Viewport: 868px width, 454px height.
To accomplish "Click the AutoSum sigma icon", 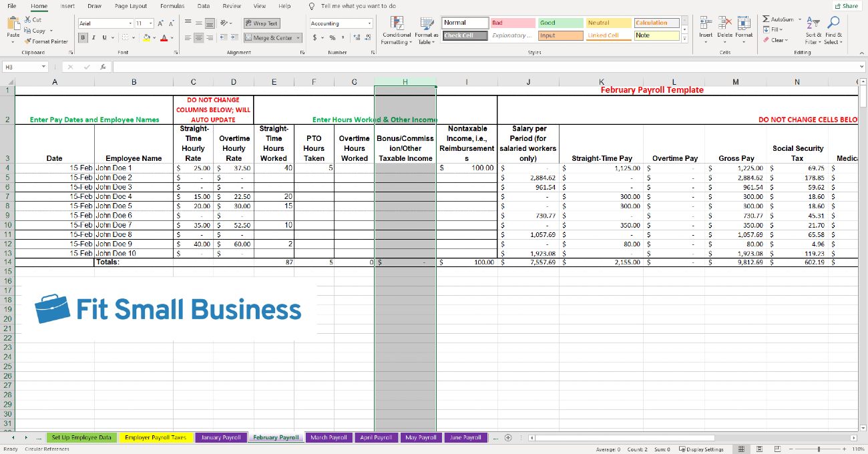I will 766,19.
